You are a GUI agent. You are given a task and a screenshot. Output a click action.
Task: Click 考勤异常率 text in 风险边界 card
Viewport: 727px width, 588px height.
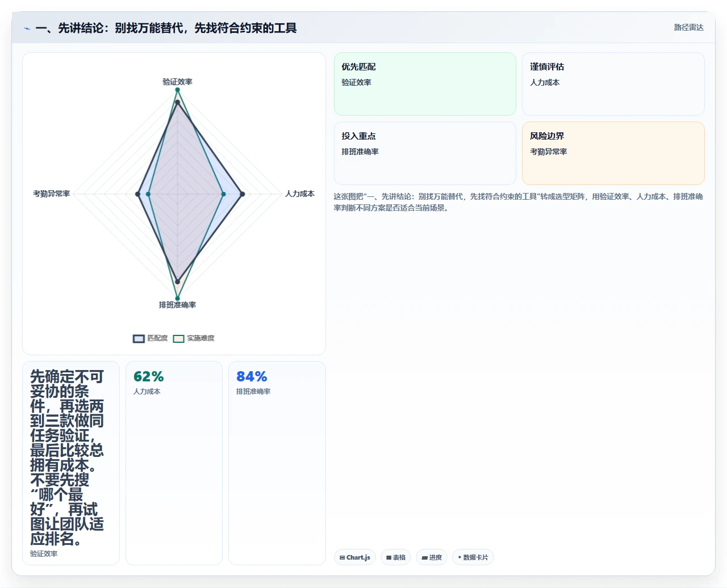pyautogui.click(x=549, y=152)
